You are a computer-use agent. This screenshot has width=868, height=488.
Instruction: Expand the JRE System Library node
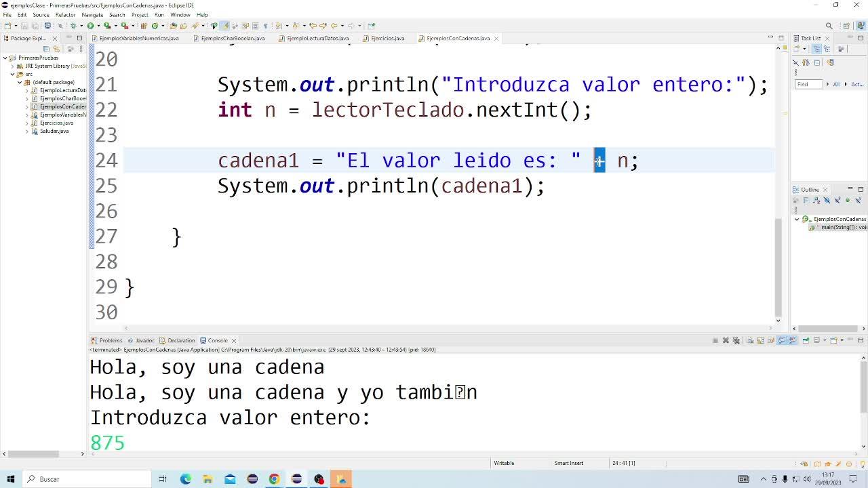13,66
